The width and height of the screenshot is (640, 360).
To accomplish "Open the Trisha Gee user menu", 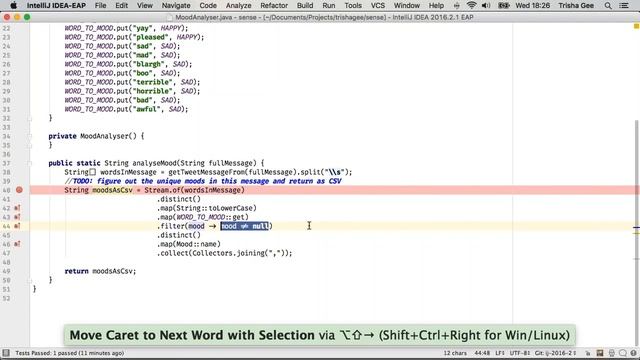I will pos(576,5).
